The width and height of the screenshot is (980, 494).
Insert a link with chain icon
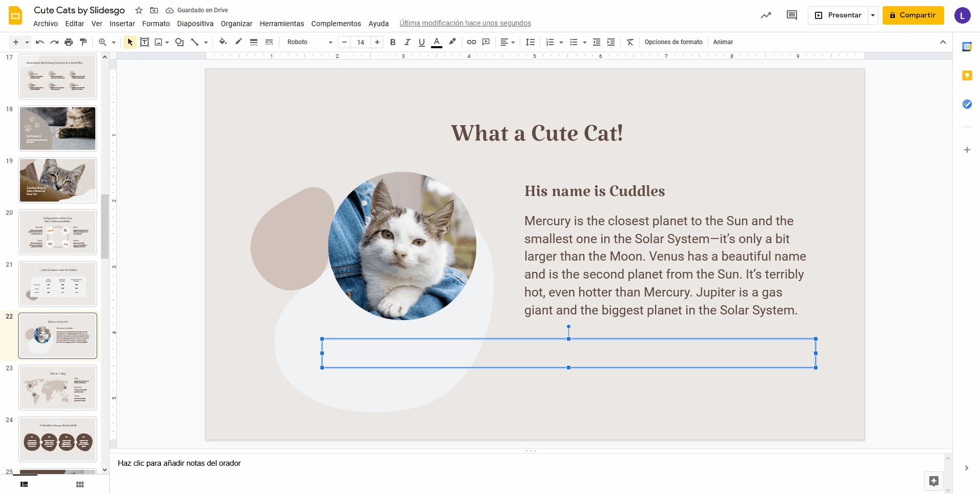pyautogui.click(x=472, y=42)
